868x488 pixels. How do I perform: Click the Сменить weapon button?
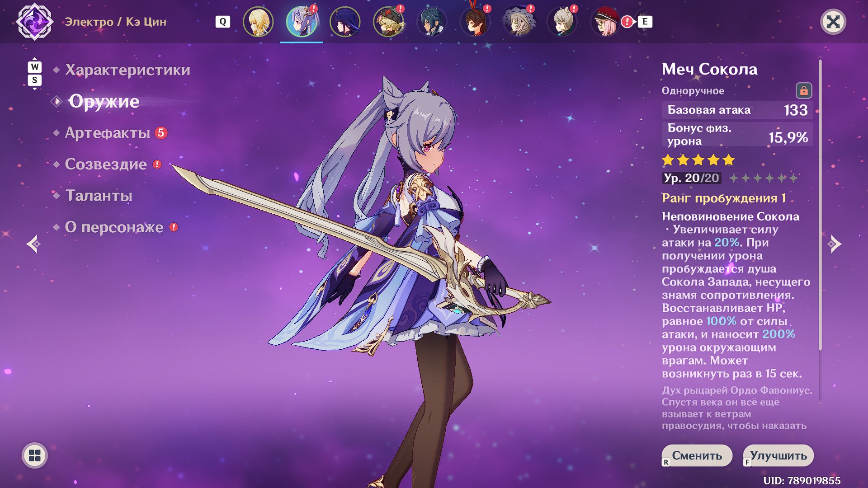[697, 455]
